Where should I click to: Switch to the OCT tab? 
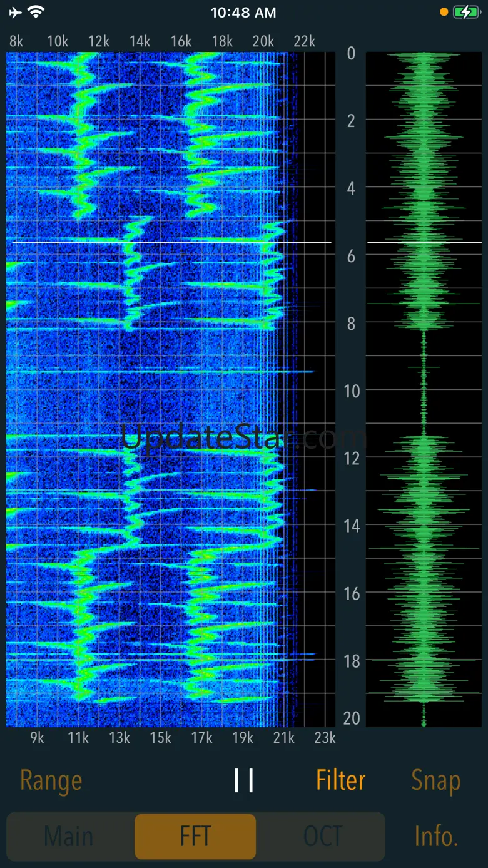coord(322,836)
